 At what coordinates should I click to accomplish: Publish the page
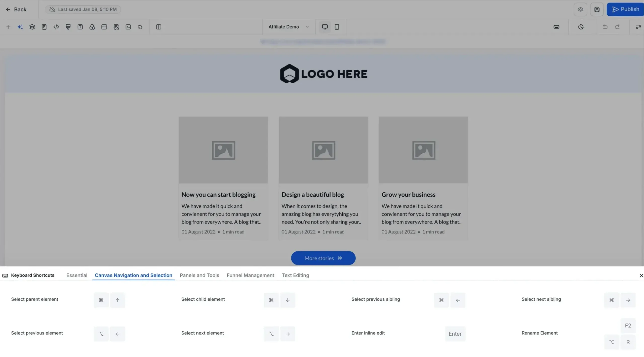[625, 9]
